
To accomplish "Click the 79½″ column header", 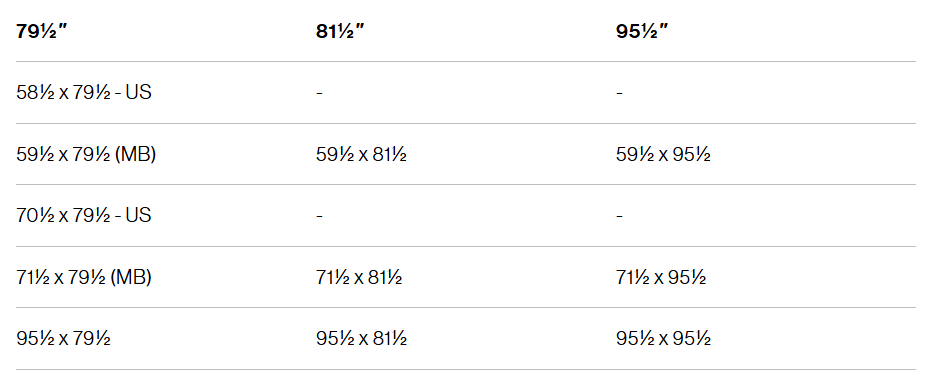I will point(43,31).
